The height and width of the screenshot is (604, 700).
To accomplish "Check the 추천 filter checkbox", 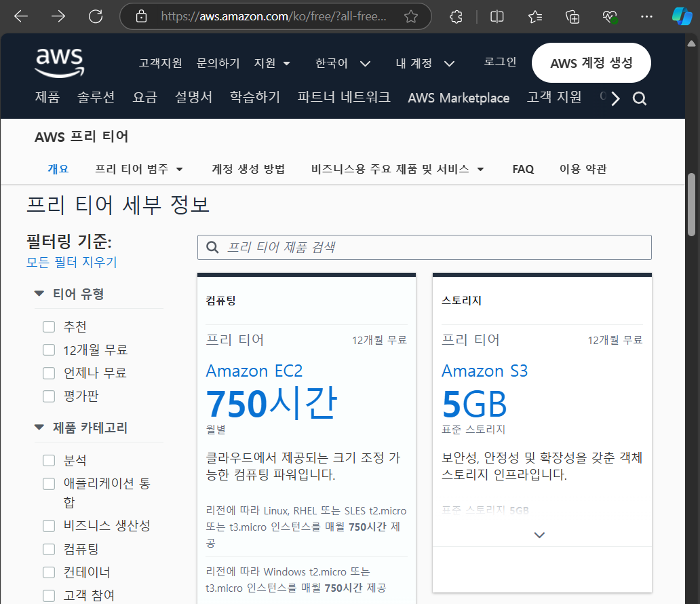I will coord(49,327).
